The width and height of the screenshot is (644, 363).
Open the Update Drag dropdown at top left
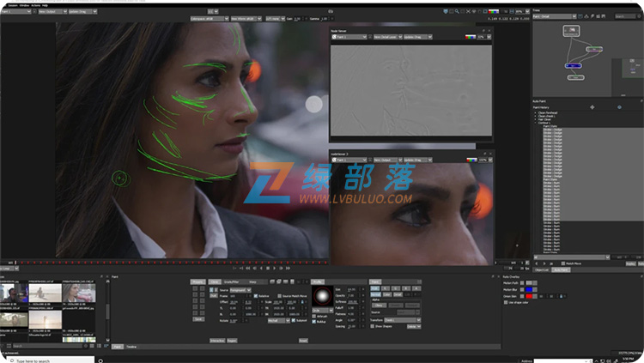pyautogui.click(x=82, y=11)
